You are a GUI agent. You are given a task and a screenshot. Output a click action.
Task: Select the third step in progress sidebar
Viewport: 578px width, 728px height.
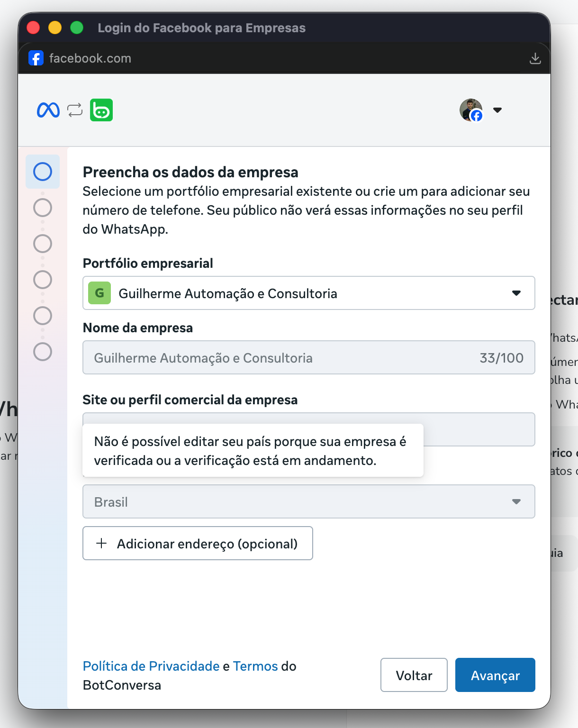point(43,244)
